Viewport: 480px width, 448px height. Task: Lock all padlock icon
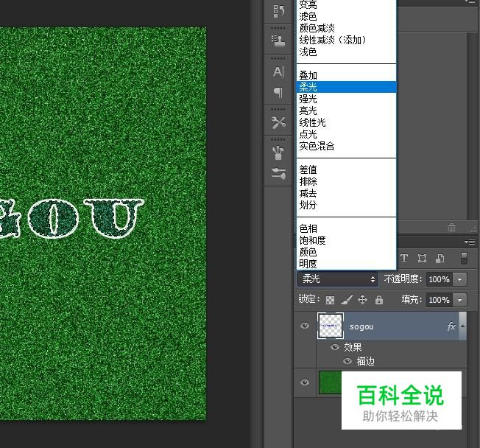coord(379,300)
